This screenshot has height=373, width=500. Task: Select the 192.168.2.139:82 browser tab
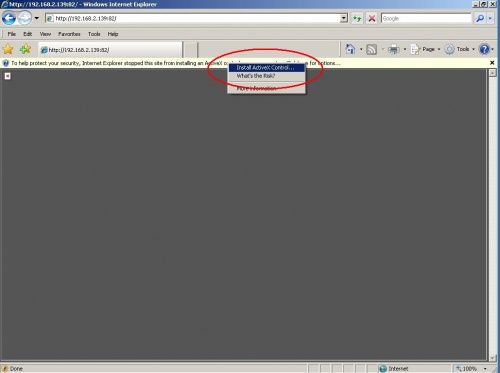110,50
